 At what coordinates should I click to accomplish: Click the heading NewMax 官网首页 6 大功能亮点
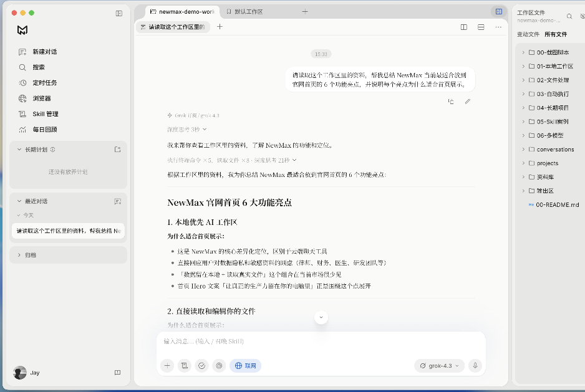click(230, 203)
